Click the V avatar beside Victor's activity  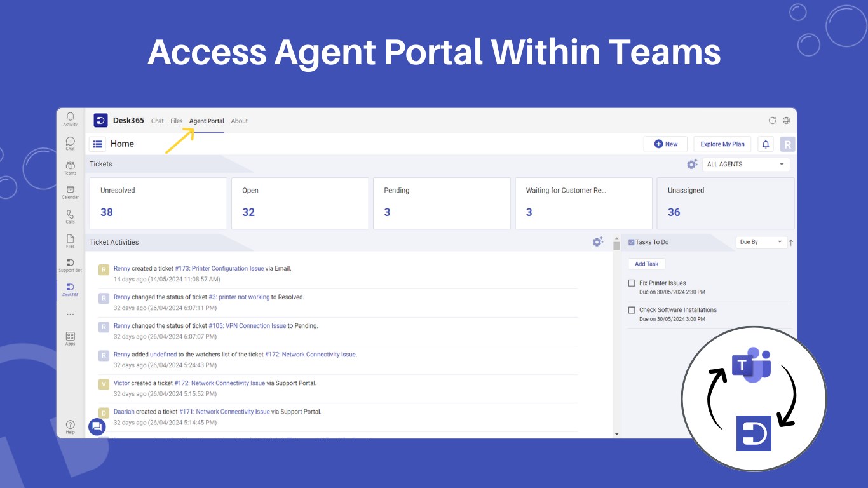104,384
